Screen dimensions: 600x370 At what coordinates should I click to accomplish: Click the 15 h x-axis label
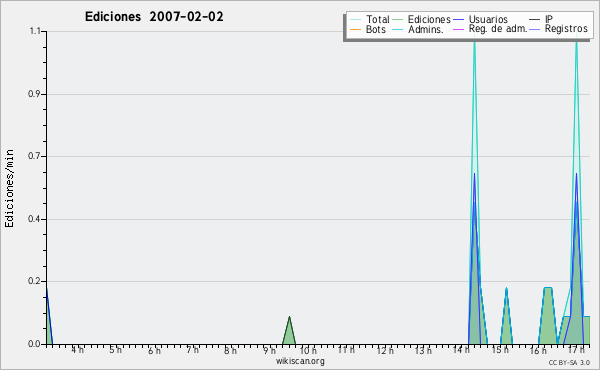(x=501, y=350)
